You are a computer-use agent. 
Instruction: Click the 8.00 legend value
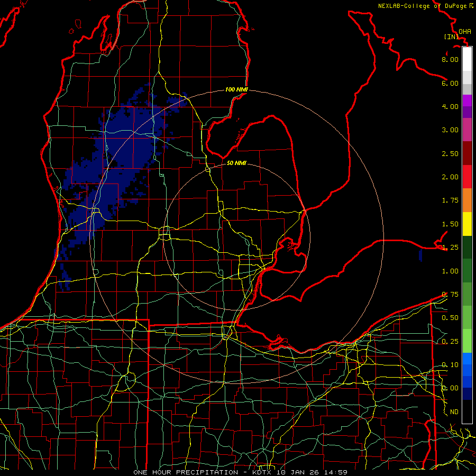pyautogui.click(x=450, y=59)
